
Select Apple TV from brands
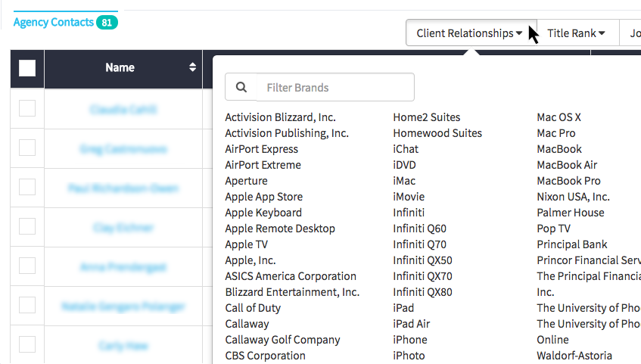click(x=247, y=245)
